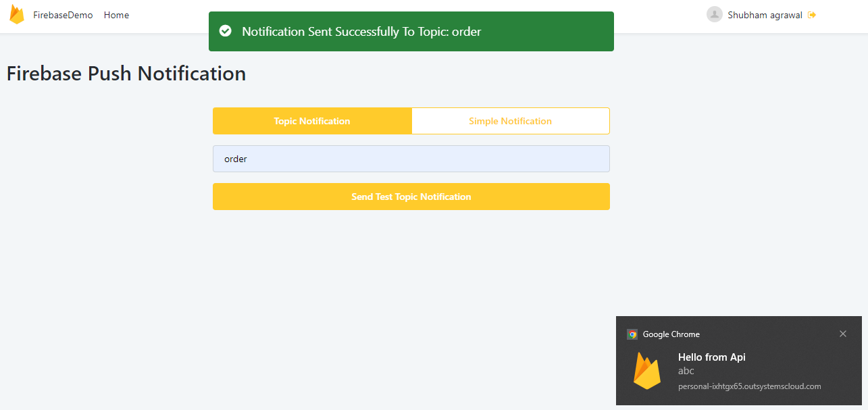
Task: Click the logout arrow icon
Action: click(811, 14)
